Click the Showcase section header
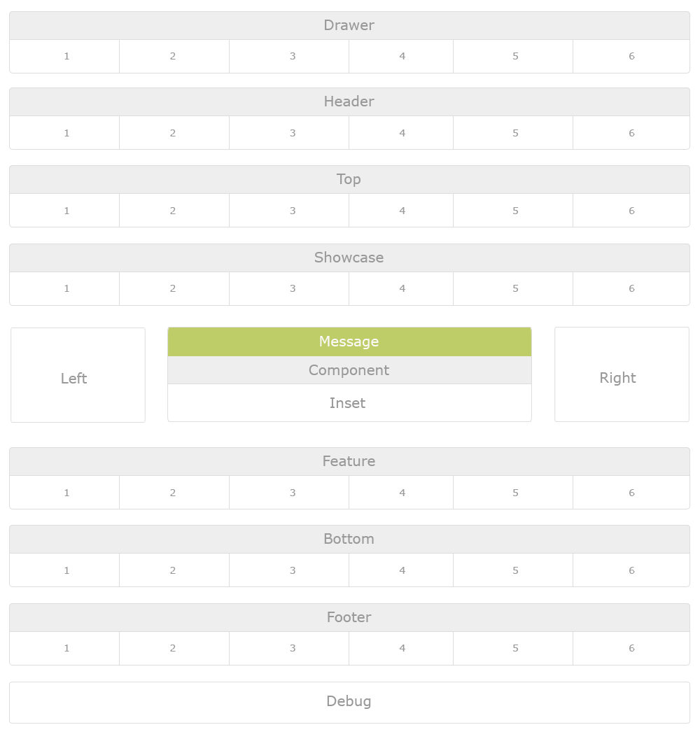 click(x=349, y=258)
